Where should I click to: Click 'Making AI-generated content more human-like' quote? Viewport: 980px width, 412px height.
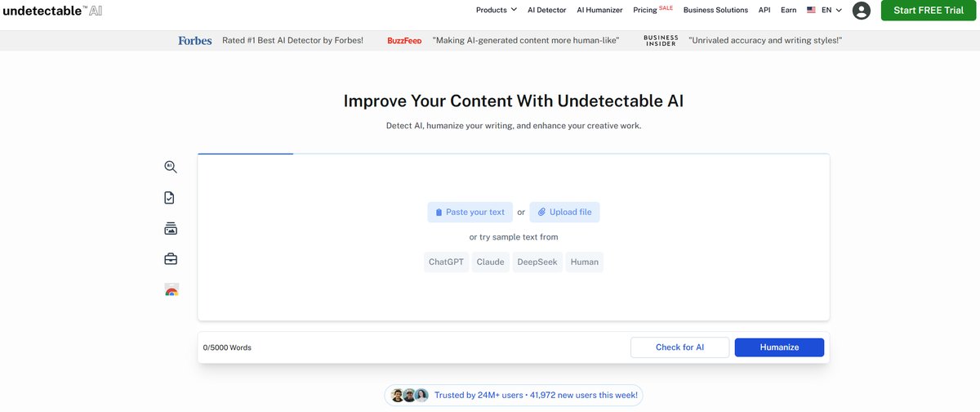[526, 40]
